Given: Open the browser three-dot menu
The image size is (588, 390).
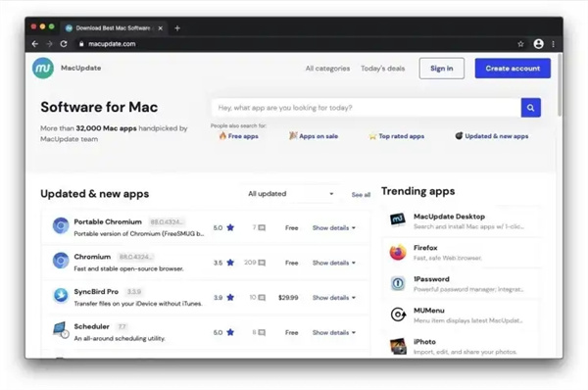Looking at the screenshot, I should point(553,44).
